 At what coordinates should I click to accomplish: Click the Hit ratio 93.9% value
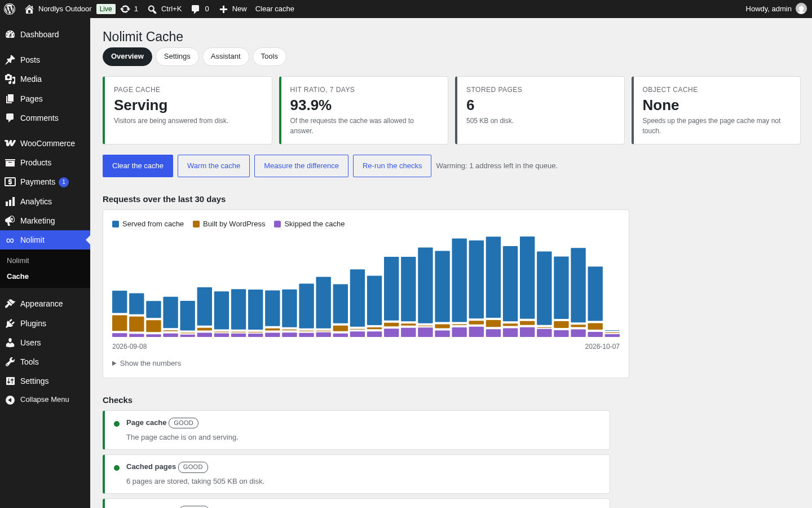pyautogui.click(x=311, y=106)
